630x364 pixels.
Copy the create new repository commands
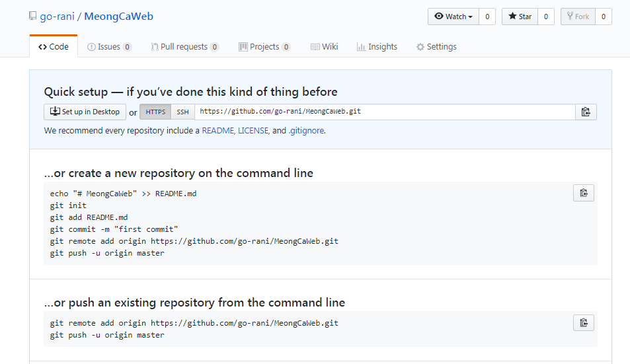(x=584, y=193)
